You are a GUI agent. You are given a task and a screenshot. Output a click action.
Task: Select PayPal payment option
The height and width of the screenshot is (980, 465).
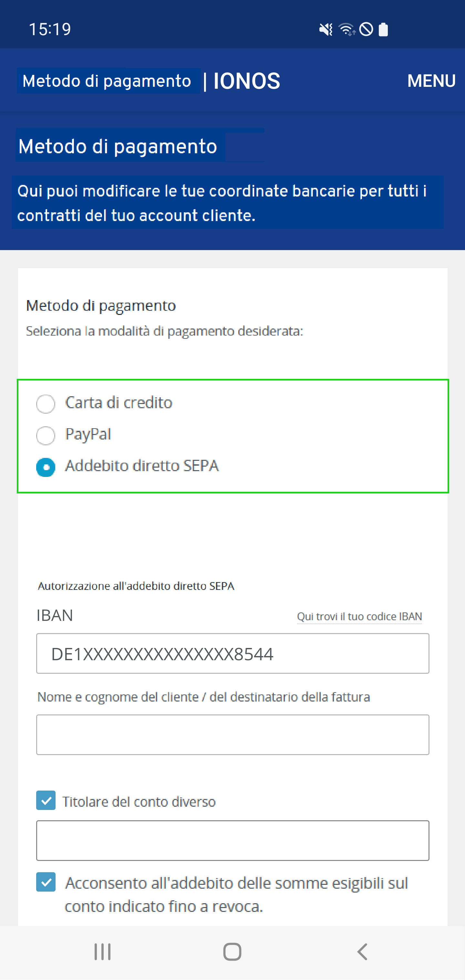46,435
